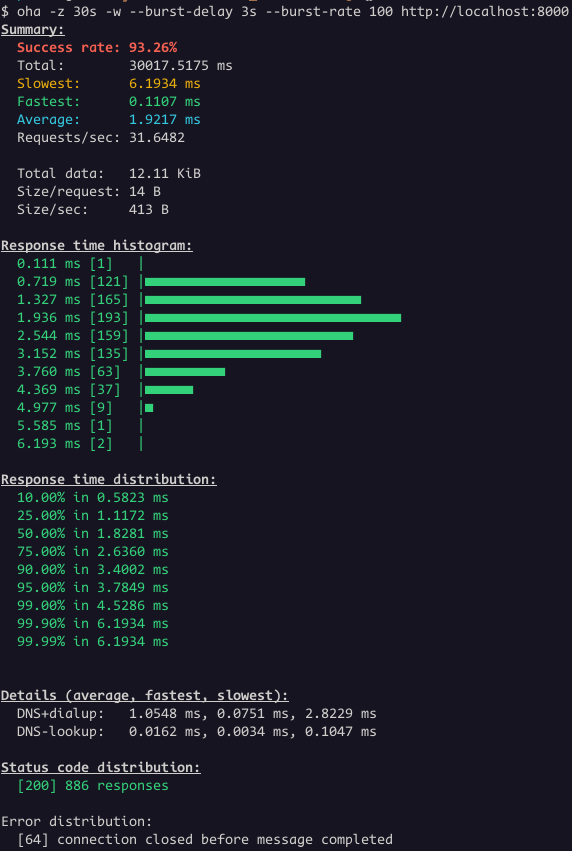Screen dimensions: 572x851
Task: Click 'Requests/sec: 31.6482' line
Action: 101,137
